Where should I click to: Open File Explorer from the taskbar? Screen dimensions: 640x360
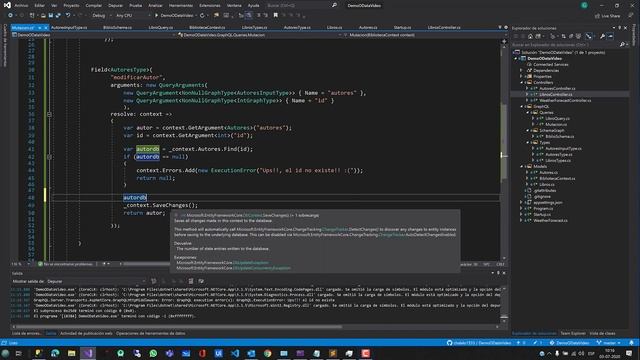71,353
